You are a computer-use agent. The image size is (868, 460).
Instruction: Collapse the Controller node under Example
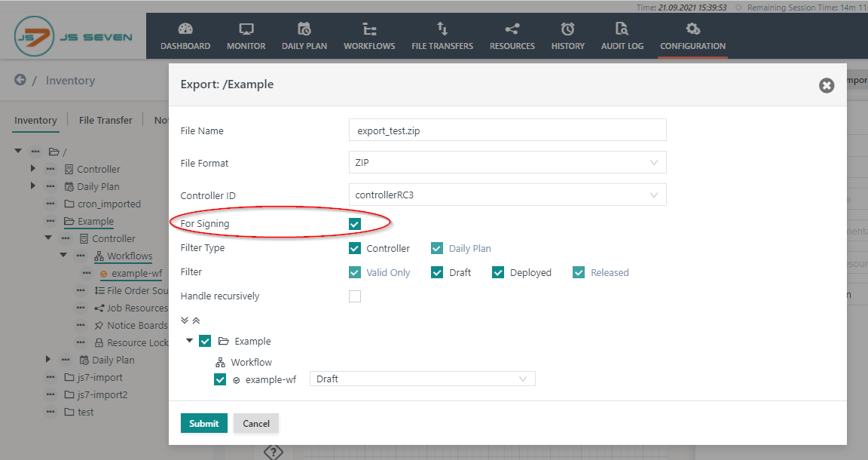(48, 238)
